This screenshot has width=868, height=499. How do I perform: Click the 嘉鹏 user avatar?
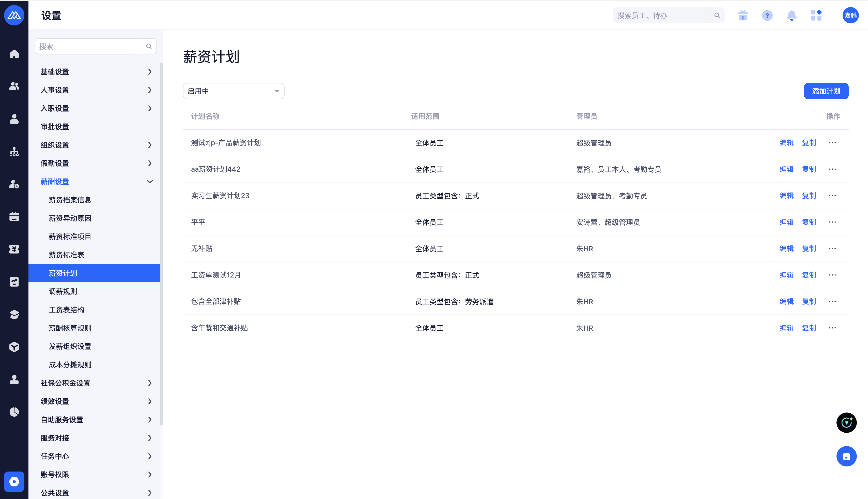pyautogui.click(x=850, y=16)
